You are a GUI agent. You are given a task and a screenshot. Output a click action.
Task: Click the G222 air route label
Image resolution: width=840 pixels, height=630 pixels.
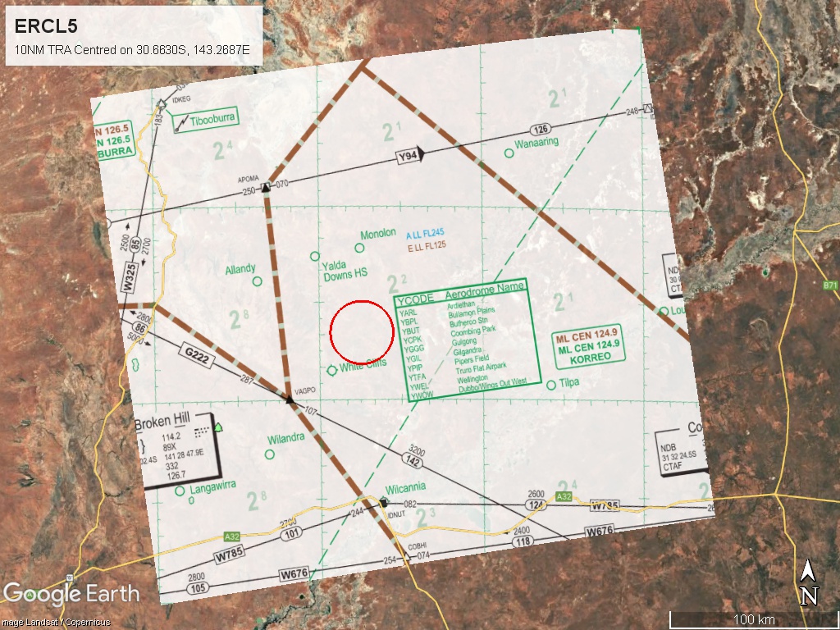tap(195, 354)
